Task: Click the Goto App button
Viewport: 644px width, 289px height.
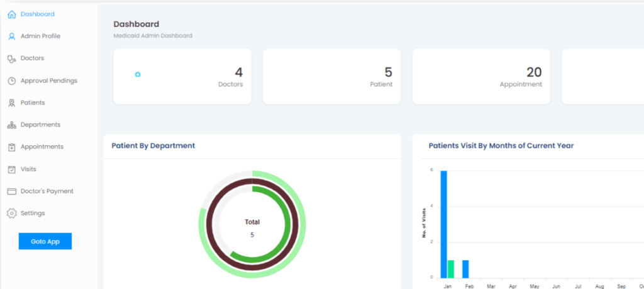Action: (45, 241)
